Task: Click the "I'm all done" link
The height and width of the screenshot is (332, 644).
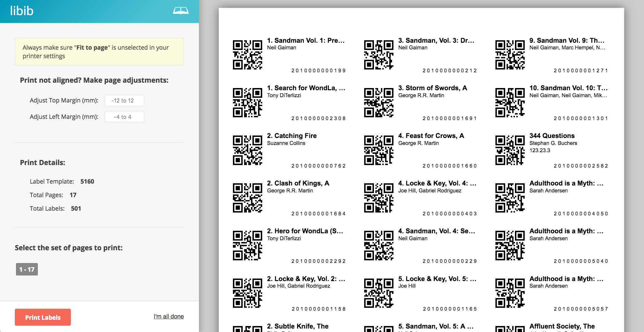Action: tap(168, 317)
